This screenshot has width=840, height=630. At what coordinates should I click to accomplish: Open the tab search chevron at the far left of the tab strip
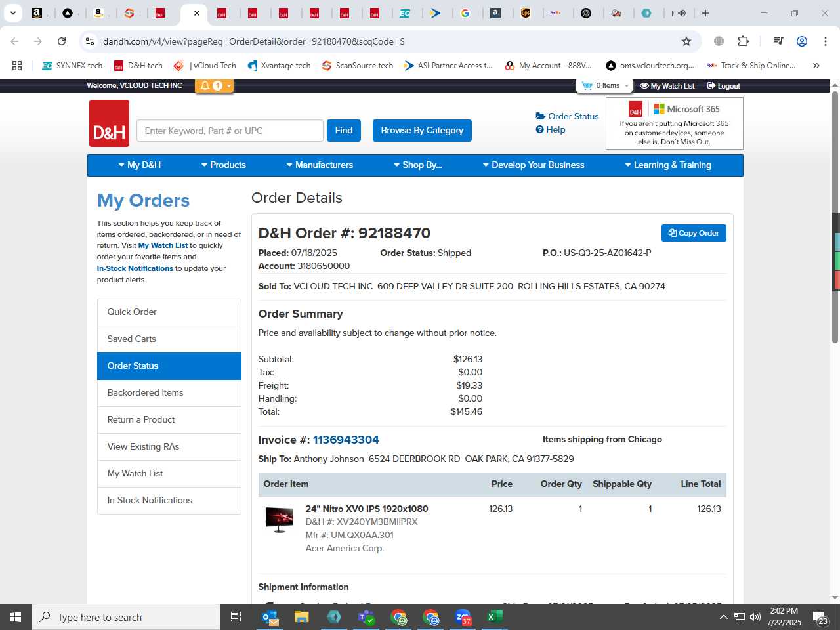(12, 13)
